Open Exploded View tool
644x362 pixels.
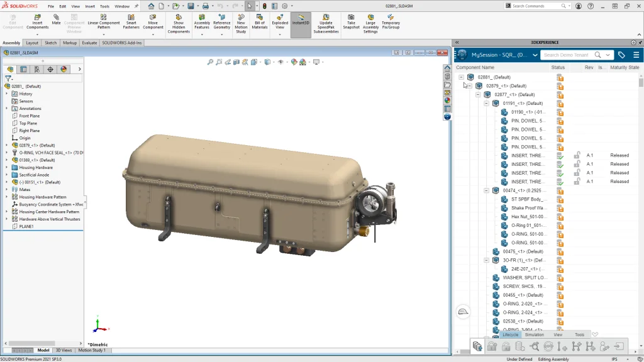[x=280, y=21]
